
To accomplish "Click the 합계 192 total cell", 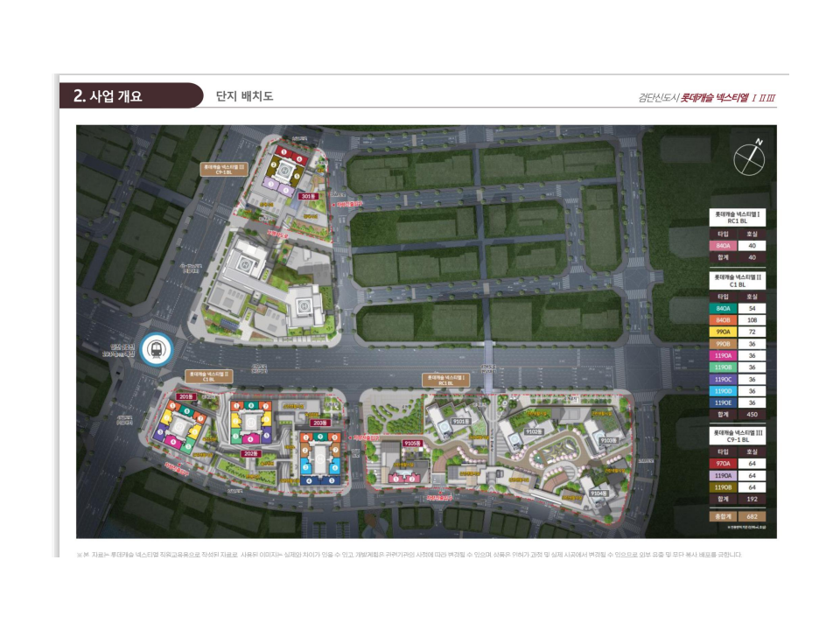I will tap(752, 500).
